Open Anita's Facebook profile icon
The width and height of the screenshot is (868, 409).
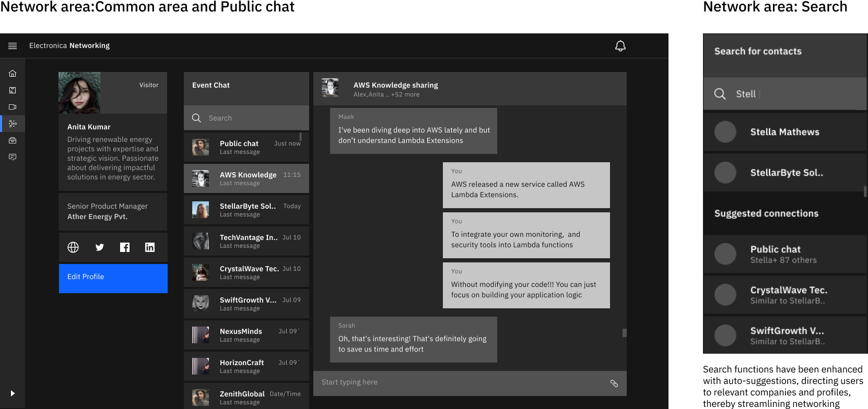(x=125, y=247)
